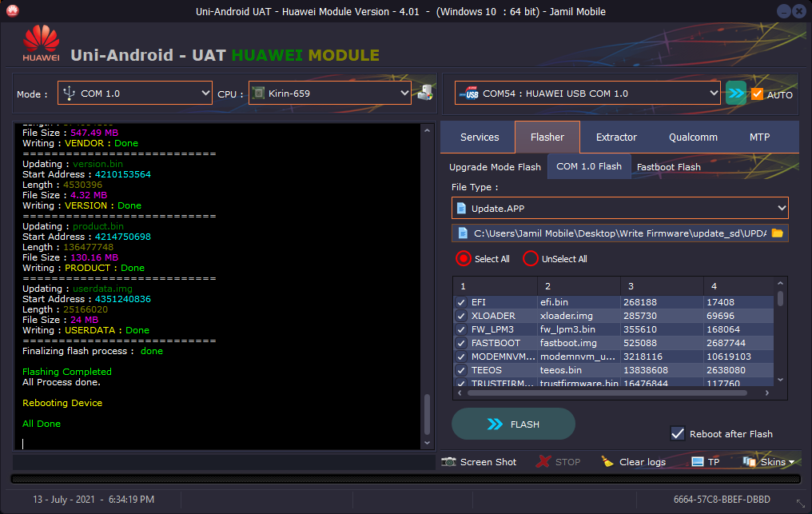Click the 'Rebooting Device' log line
812x514 pixels.
(62, 403)
